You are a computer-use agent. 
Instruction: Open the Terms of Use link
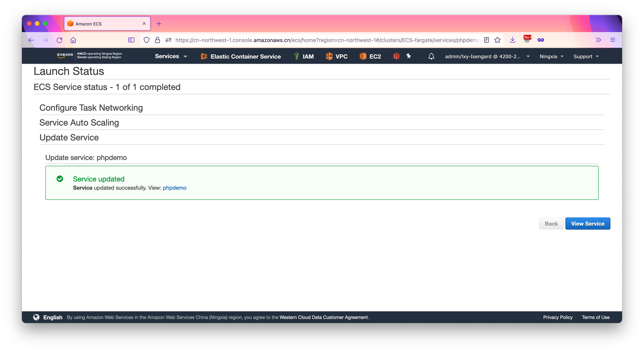[x=596, y=317]
